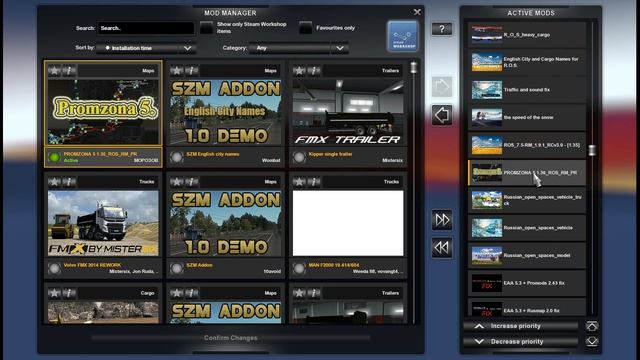Open Sort by Installation time dropdown
The width and height of the screenshot is (640, 360).
[146, 48]
